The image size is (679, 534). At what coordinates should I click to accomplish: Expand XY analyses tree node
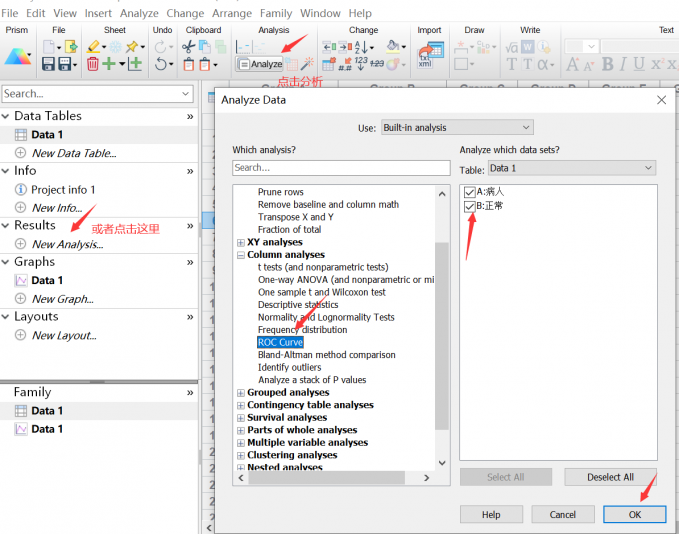click(x=241, y=243)
